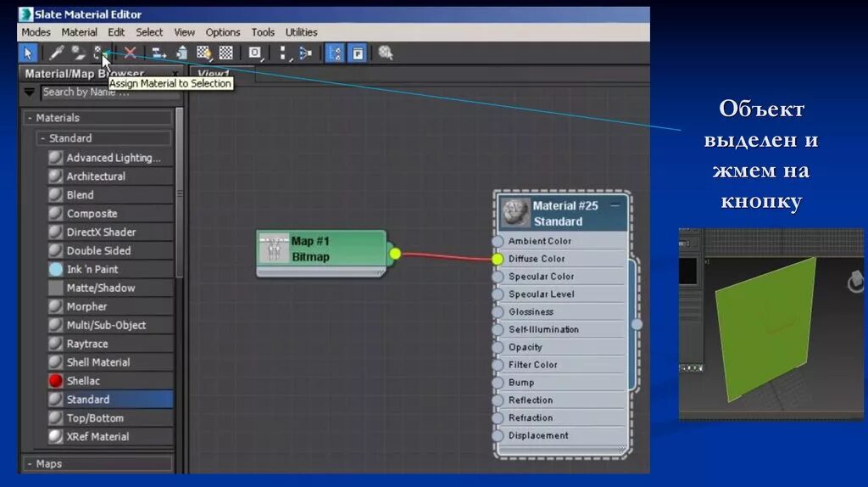868x487 pixels.
Task: Select the Shellac material
Action: click(x=109, y=381)
